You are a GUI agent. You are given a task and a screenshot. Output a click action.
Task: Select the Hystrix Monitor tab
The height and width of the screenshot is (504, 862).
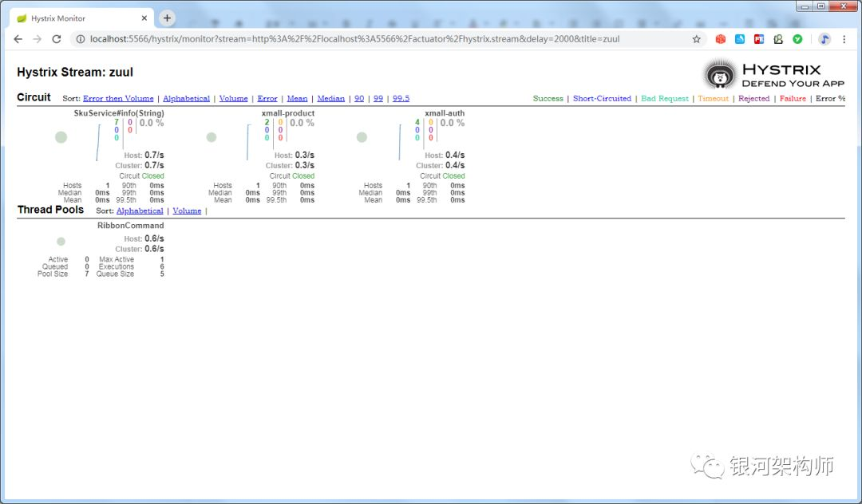point(82,18)
